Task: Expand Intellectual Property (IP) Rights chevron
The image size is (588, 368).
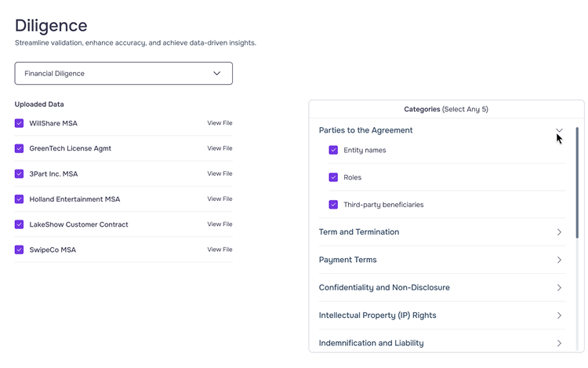Action: click(x=559, y=315)
